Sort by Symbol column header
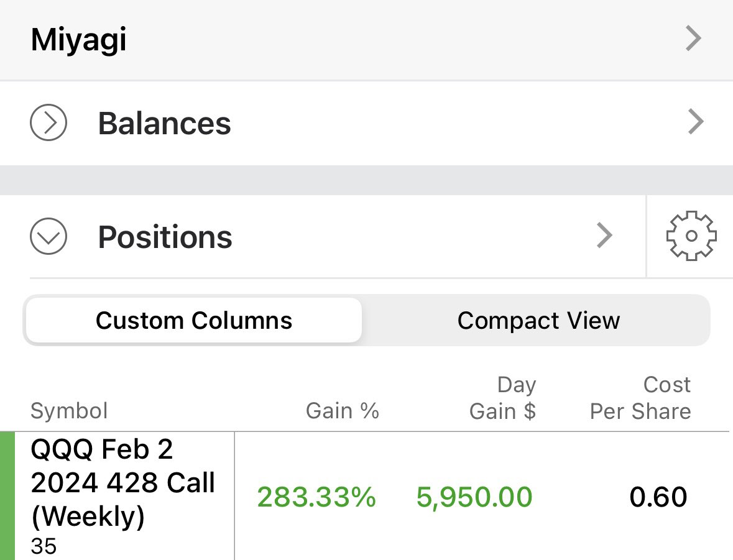Screen dimensions: 733x560 [x=69, y=411]
